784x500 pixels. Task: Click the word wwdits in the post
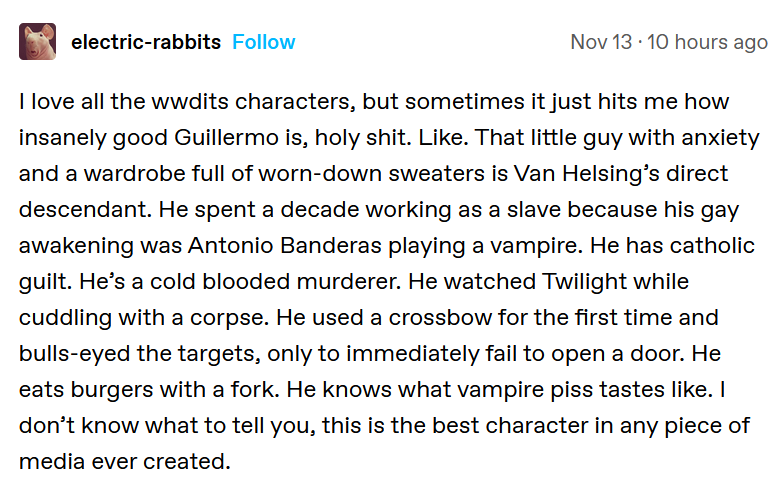coord(190,102)
